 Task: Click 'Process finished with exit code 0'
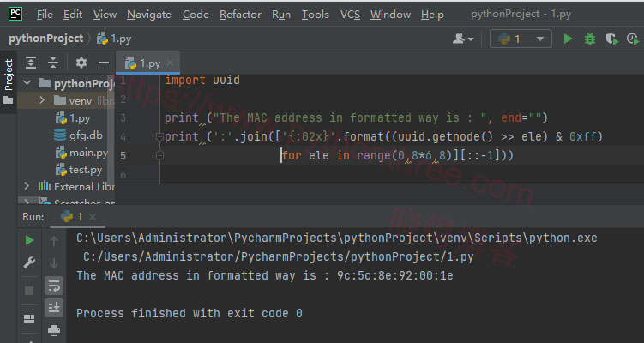[x=190, y=314]
